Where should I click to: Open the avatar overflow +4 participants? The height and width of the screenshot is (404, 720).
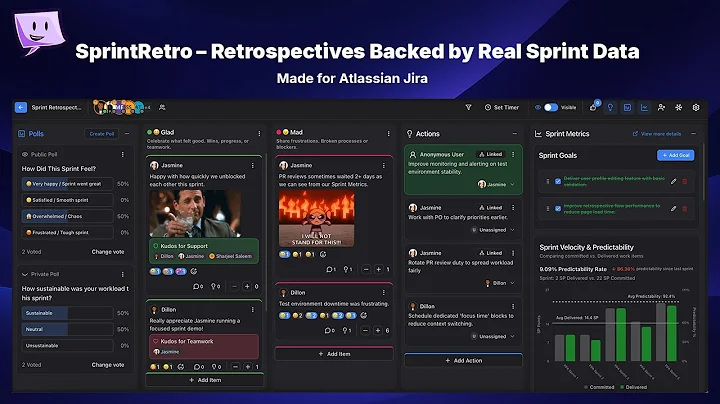[147, 107]
